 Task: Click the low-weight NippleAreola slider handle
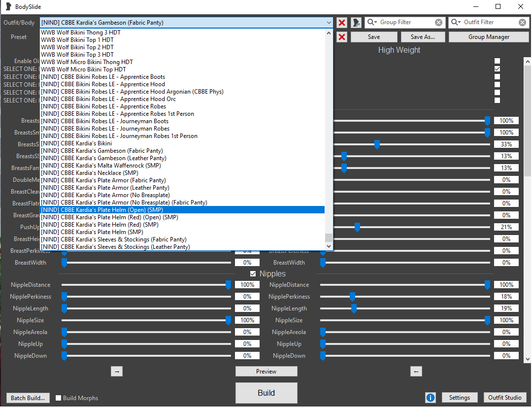[x=64, y=332]
